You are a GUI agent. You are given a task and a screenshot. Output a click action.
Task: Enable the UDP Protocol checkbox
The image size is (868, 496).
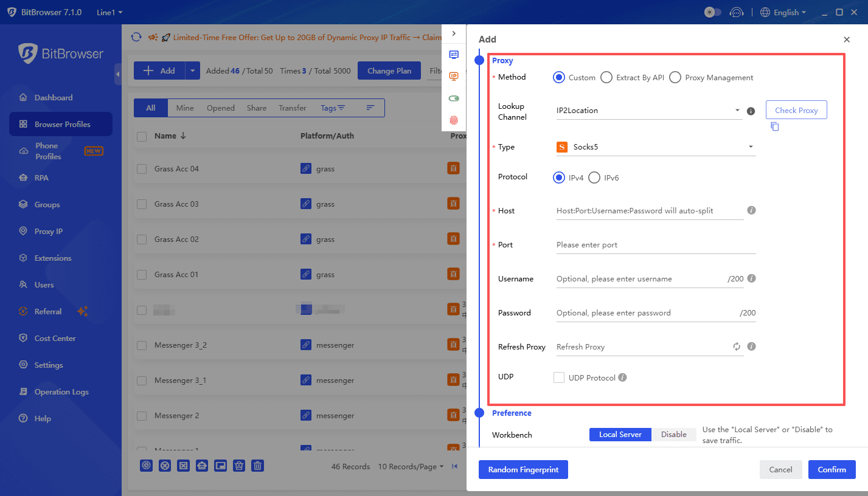[x=559, y=377]
